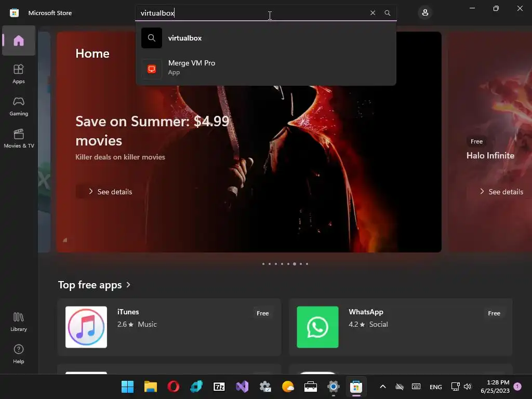
Task: See details for Summer movies sale
Action: pos(110,192)
